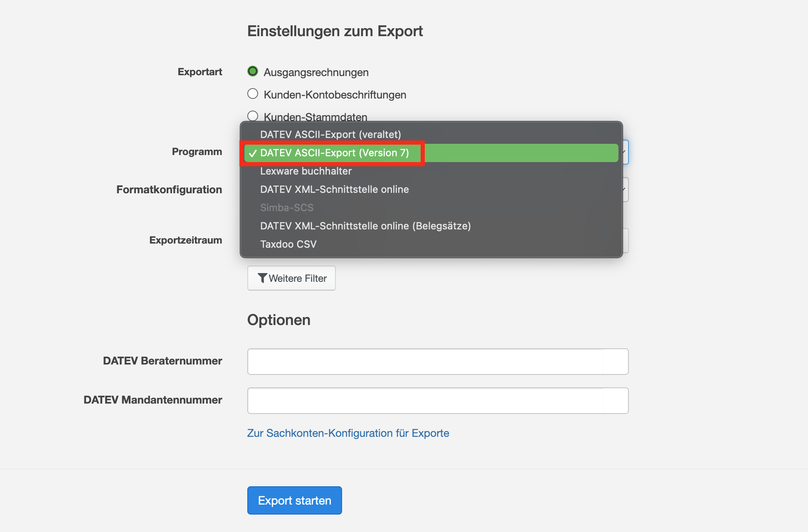This screenshot has height=532, width=808.
Task: Choose Taxdoo CSV from program list
Action: pyautogui.click(x=431, y=244)
